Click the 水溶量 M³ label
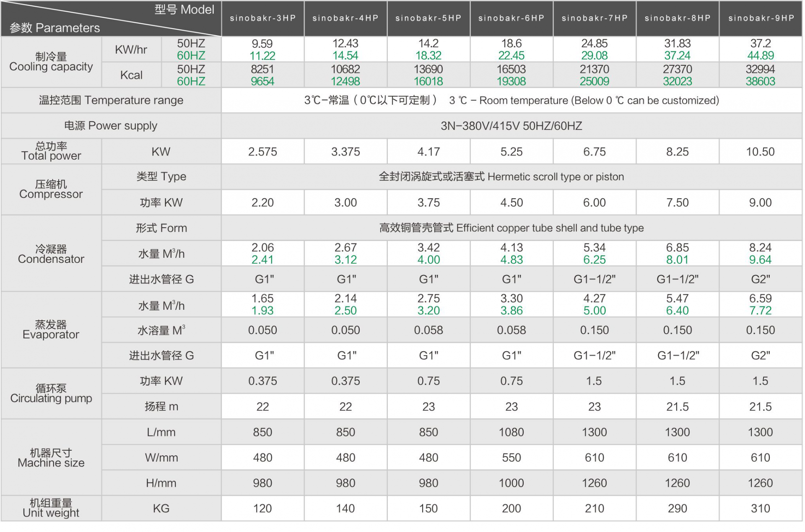Screen dimensions: 805x532 coord(161,330)
